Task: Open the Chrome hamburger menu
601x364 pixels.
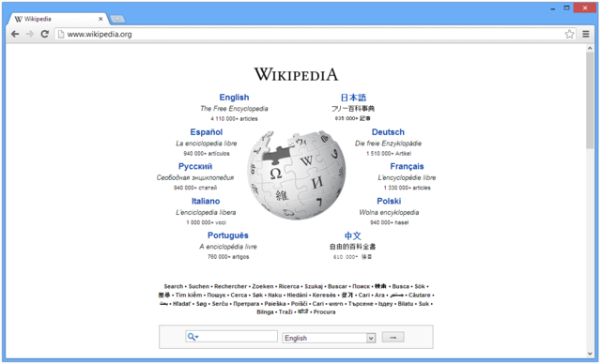Action: pyautogui.click(x=586, y=34)
